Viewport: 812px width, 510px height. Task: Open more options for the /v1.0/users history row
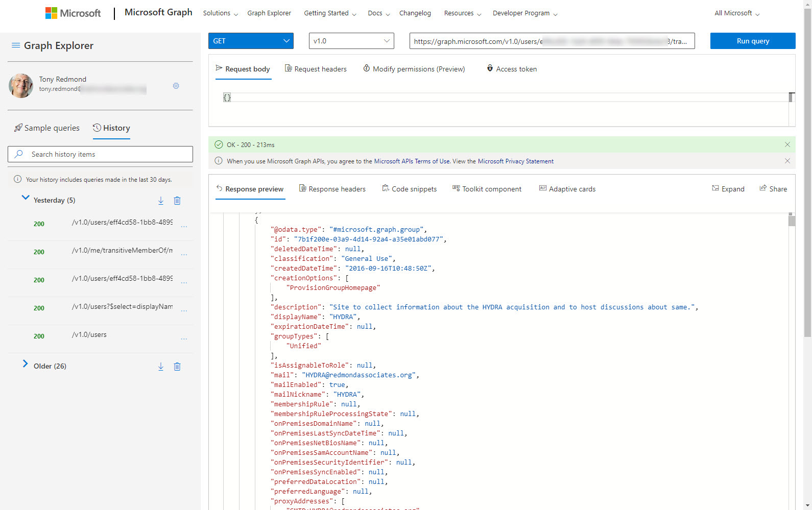[184, 338]
